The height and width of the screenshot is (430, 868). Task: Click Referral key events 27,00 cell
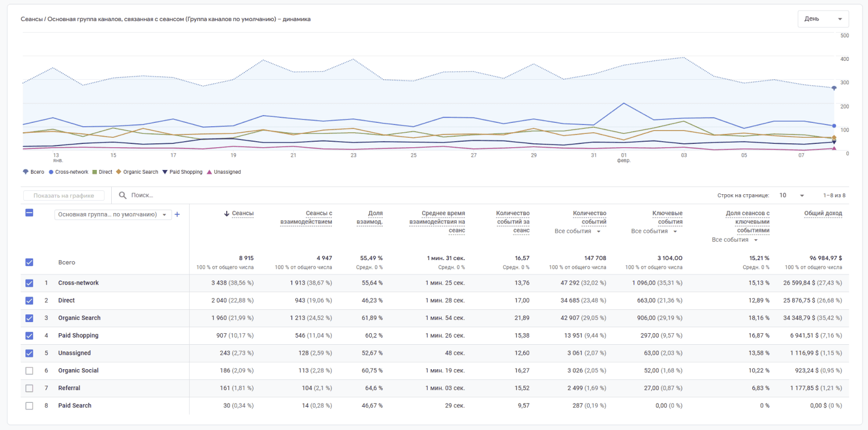coord(663,388)
